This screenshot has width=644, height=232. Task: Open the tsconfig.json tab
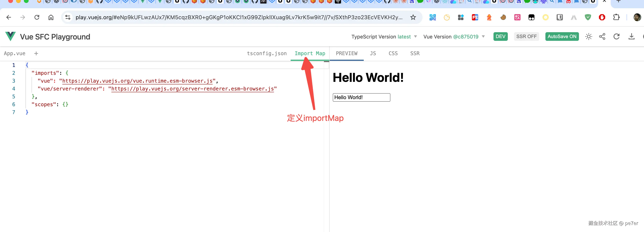(x=267, y=53)
